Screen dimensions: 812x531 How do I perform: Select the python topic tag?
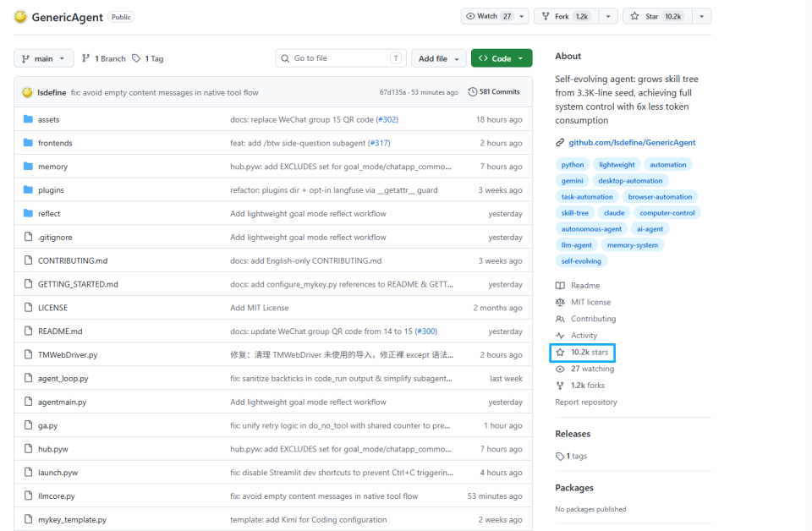pos(573,165)
